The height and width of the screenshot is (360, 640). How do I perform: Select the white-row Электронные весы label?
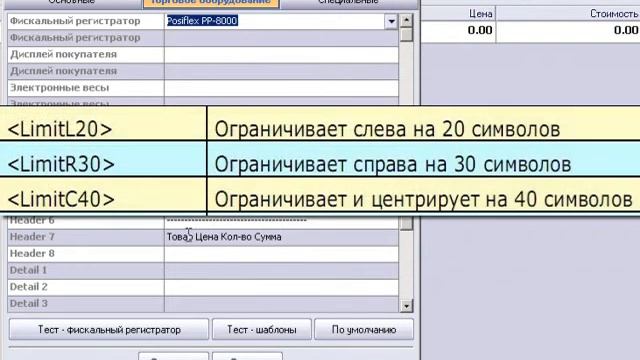tap(60, 88)
